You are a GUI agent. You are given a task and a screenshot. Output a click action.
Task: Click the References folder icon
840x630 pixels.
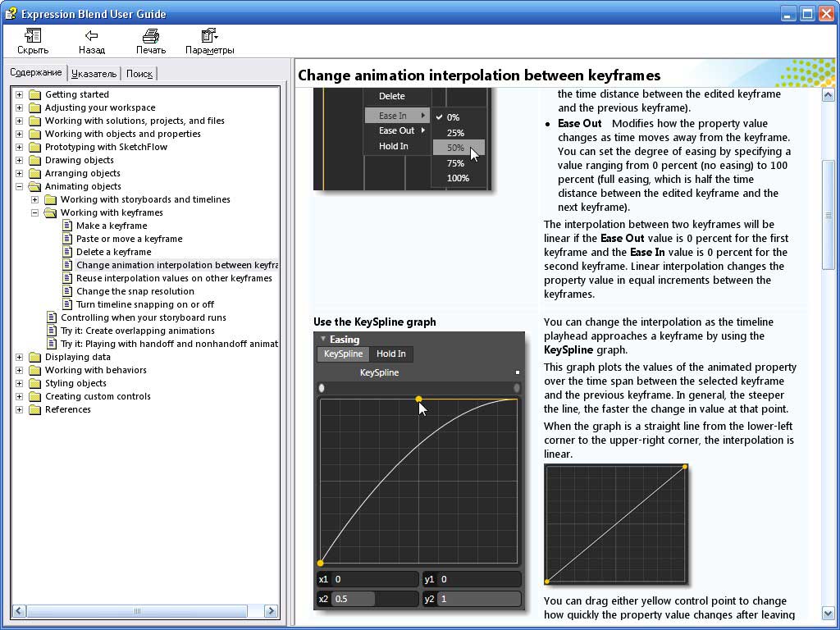(x=34, y=410)
